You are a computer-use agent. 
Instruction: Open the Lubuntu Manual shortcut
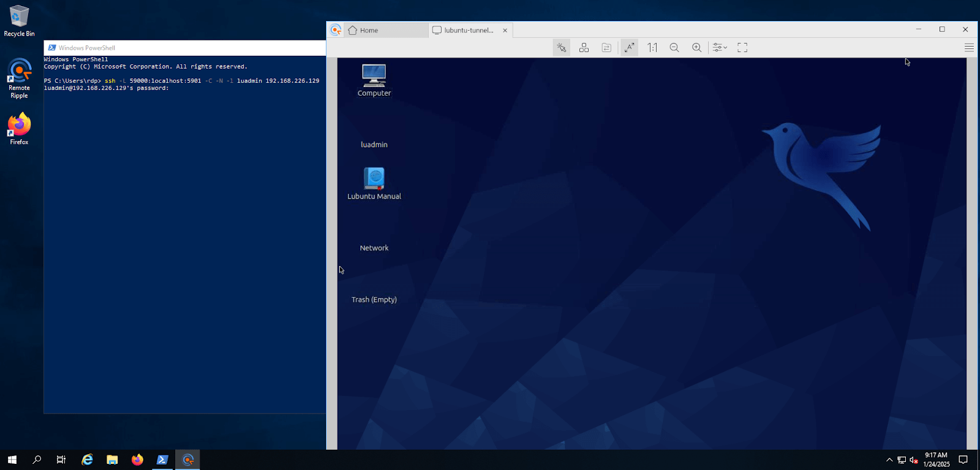[x=374, y=179]
